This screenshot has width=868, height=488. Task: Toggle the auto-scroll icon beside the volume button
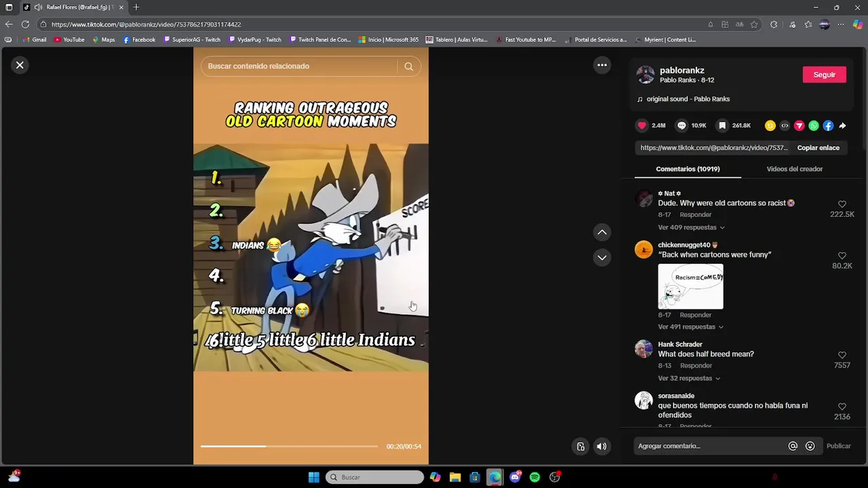point(580,446)
